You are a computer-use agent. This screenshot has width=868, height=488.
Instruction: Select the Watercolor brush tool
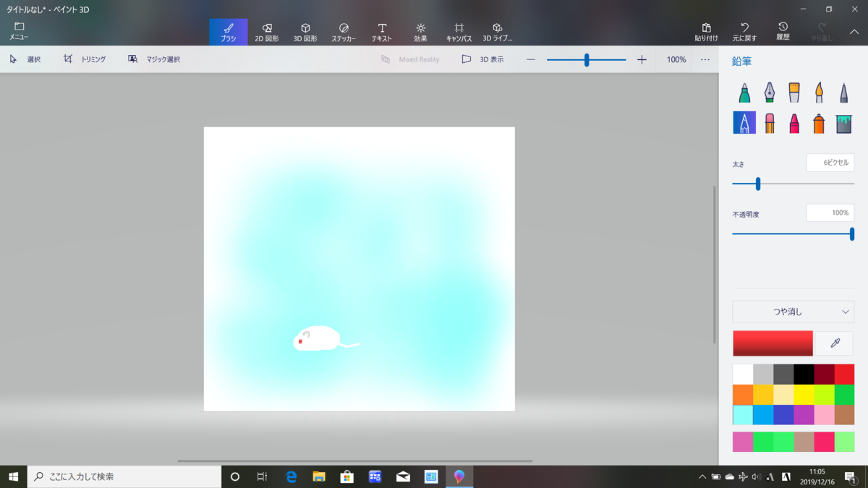[819, 93]
